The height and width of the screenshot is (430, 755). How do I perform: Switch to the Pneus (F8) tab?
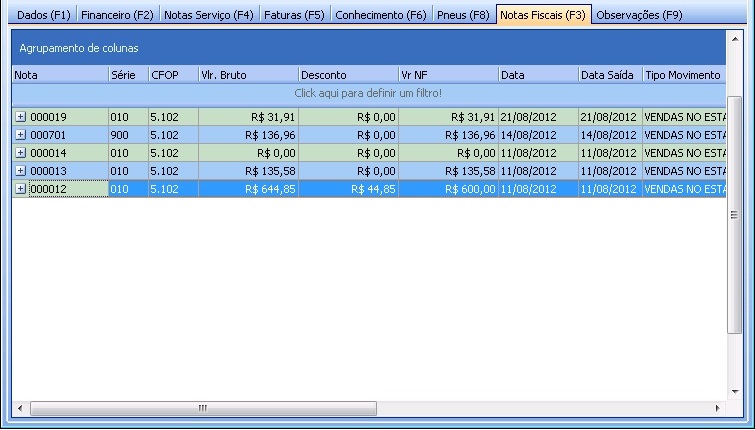click(x=463, y=15)
